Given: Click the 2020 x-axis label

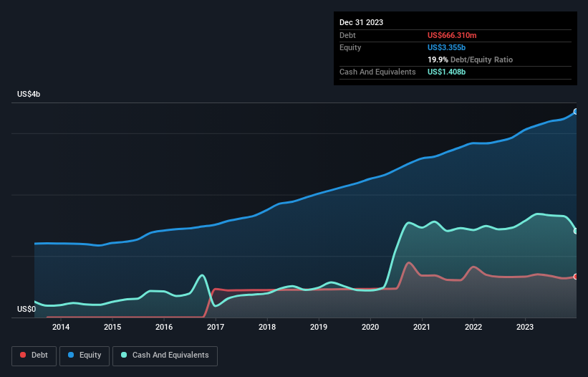Looking at the screenshot, I should (370, 327).
